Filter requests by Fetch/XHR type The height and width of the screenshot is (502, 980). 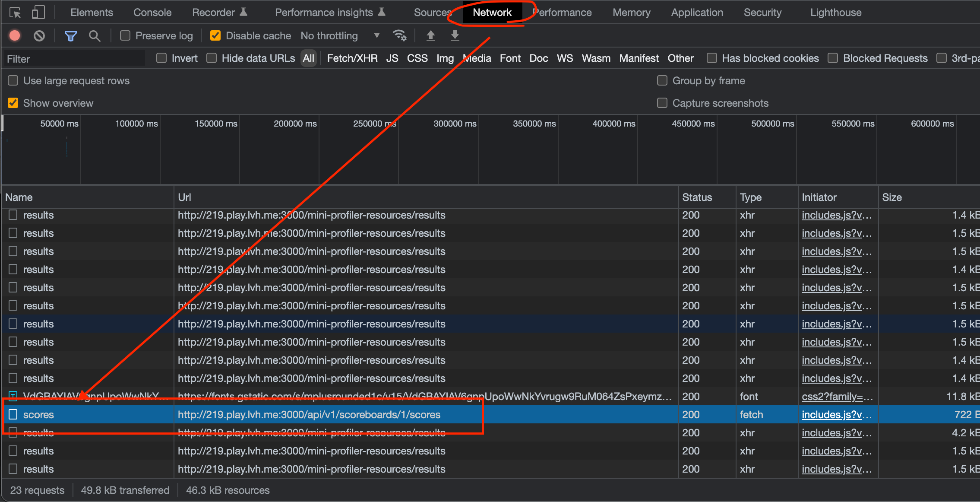[x=352, y=58]
